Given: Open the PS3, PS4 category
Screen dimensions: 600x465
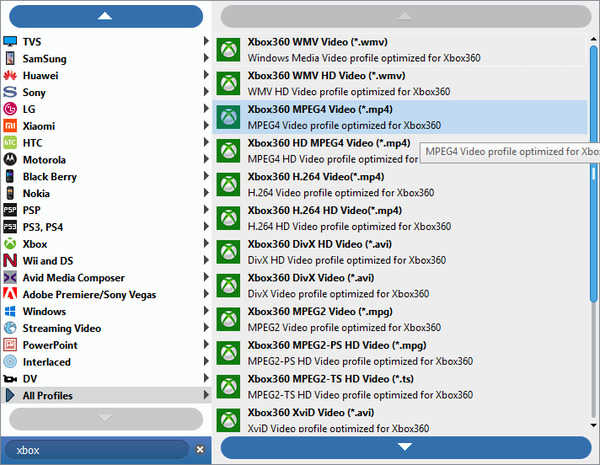Looking at the screenshot, I should click(x=106, y=227).
